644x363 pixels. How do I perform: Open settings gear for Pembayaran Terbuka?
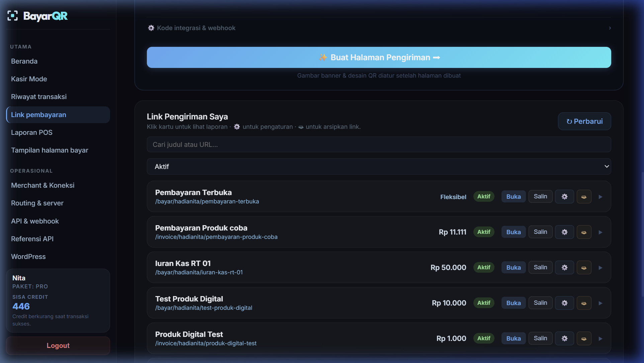[x=564, y=197]
